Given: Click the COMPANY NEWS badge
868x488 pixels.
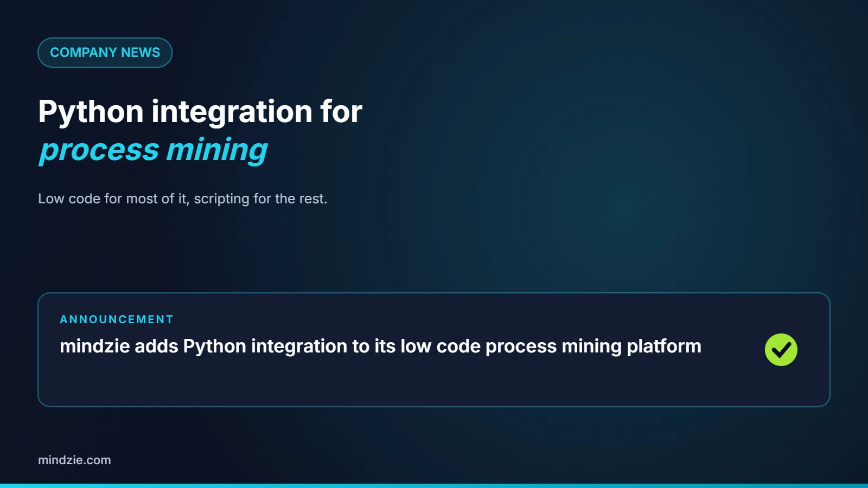Looking at the screenshot, I should 105,53.
